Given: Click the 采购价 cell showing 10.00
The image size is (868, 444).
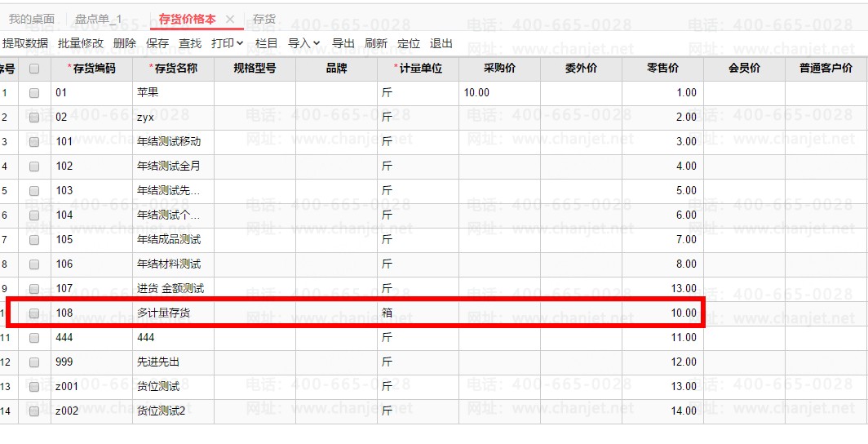Looking at the screenshot, I should (499, 93).
